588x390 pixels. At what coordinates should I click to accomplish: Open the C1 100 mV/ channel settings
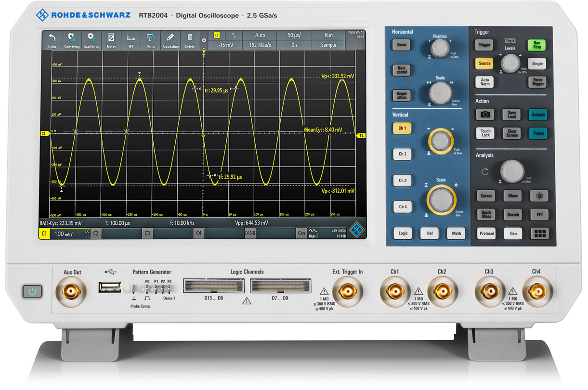pyautogui.click(x=65, y=233)
